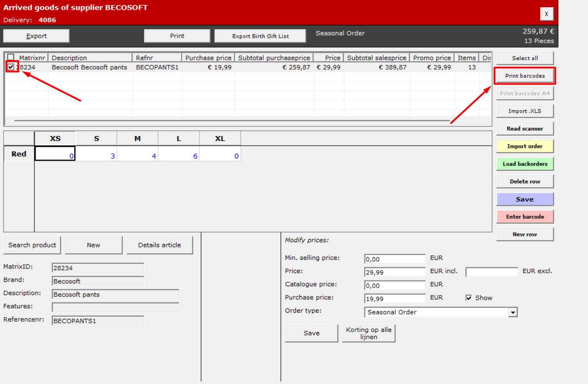Click the red Enter barcode button

point(525,217)
